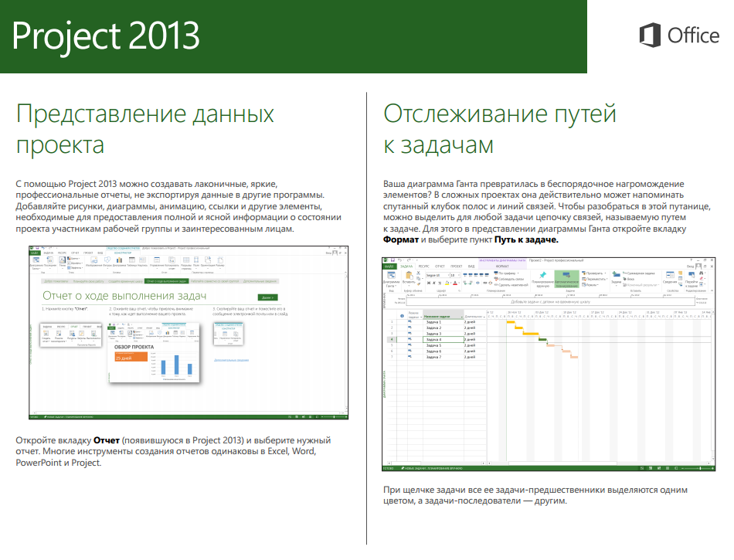Open the ФАЙЛ tab in the Gantt screenshot

coord(389,266)
